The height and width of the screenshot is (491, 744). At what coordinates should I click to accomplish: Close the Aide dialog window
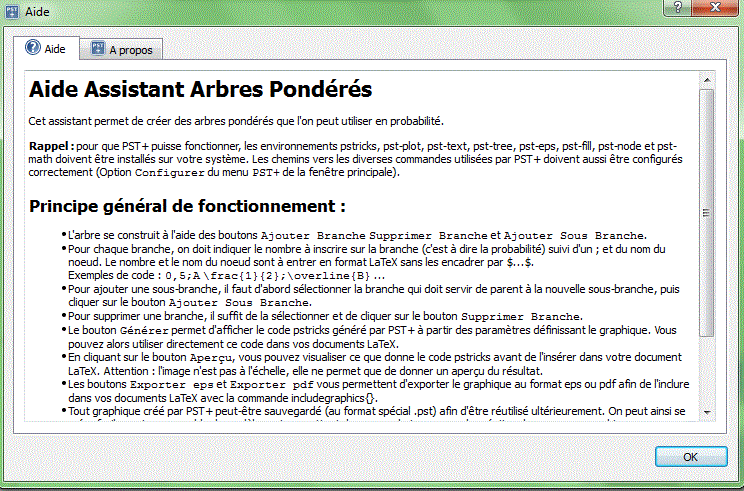click(715, 8)
